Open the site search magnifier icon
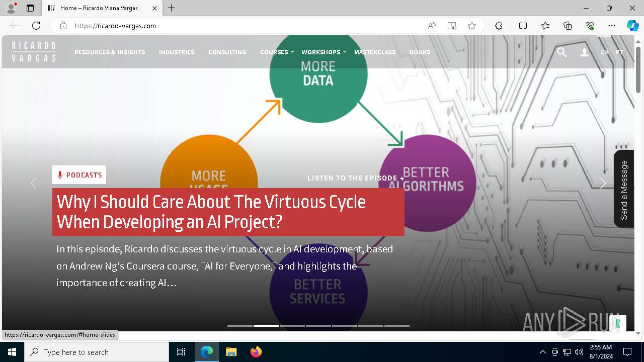The width and height of the screenshot is (644, 362). coord(562,52)
